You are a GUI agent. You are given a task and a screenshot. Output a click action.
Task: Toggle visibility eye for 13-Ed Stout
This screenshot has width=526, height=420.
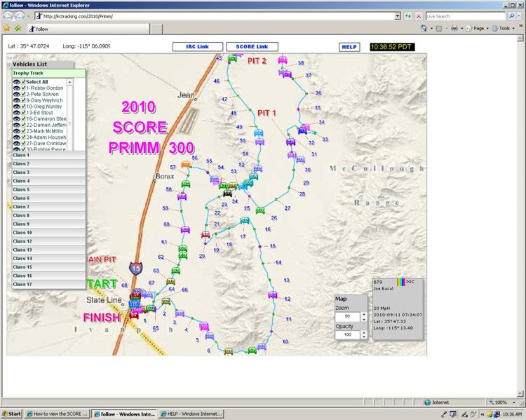[x=16, y=113]
